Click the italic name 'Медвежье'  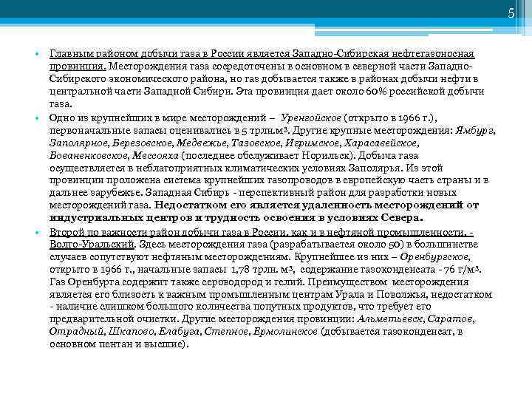pos(202,143)
